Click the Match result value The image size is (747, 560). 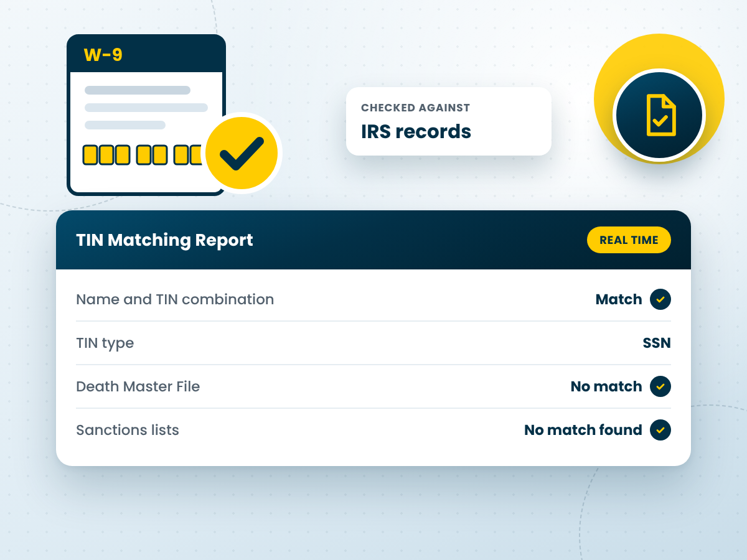[619, 299]
